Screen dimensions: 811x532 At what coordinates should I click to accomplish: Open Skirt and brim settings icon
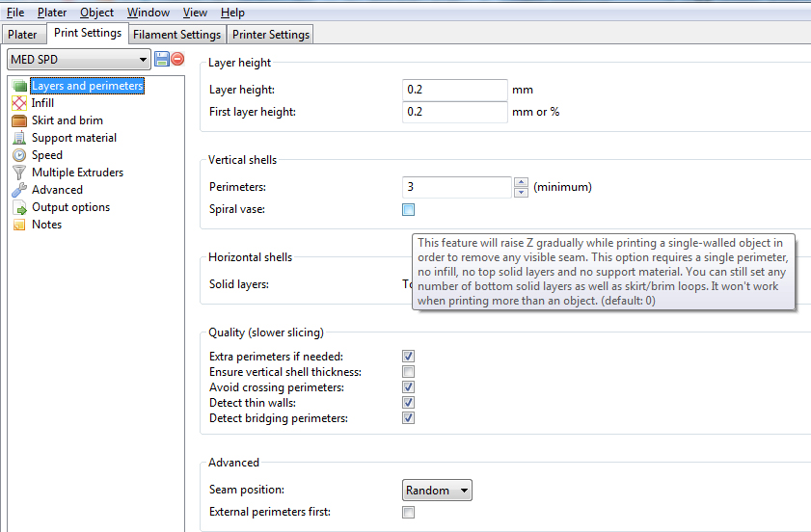click(x=19, y=120)
